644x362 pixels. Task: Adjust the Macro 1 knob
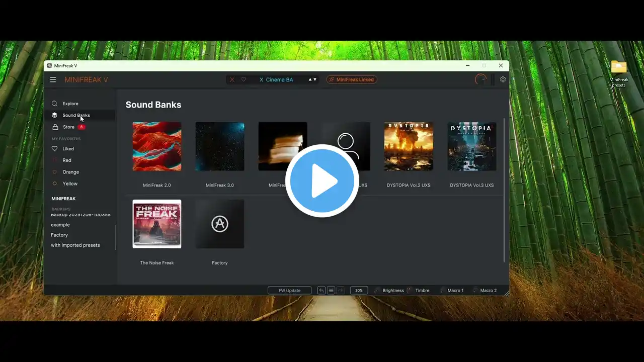tap(442, 291)
